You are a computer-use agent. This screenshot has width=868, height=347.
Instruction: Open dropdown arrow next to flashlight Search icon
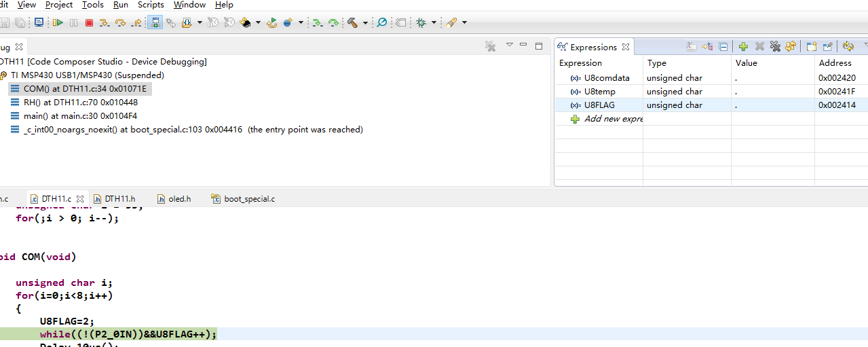(464, 22)
